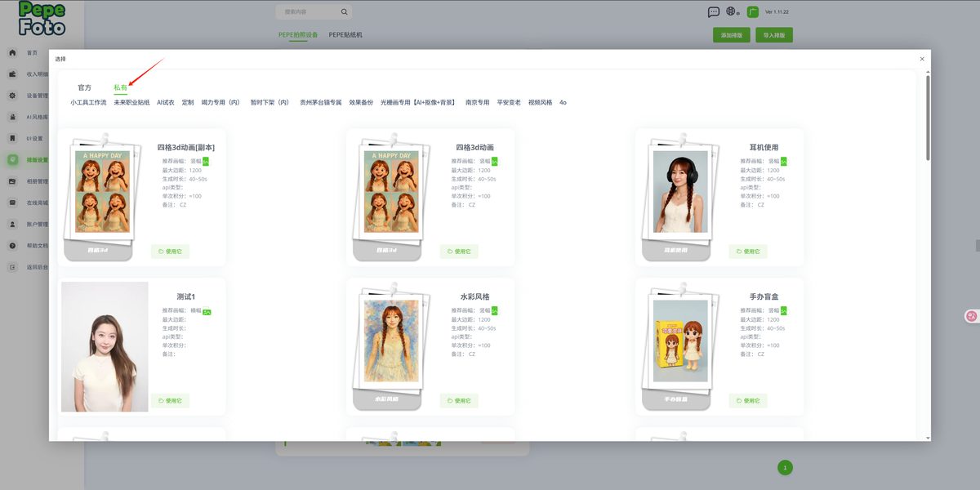The image size is (980, 490).
Task: Switch to PEPE拍照设备 tab behind the dialog
Action: [x=298, y=35]
